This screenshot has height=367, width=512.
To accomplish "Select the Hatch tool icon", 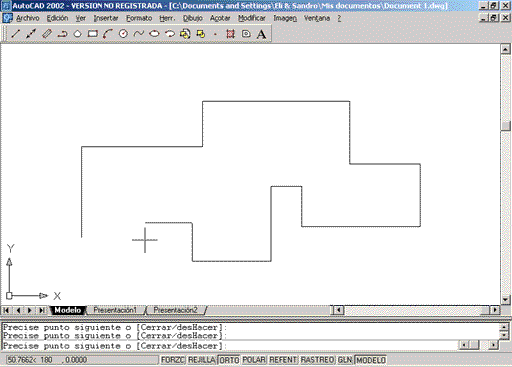I will point(230,34).
